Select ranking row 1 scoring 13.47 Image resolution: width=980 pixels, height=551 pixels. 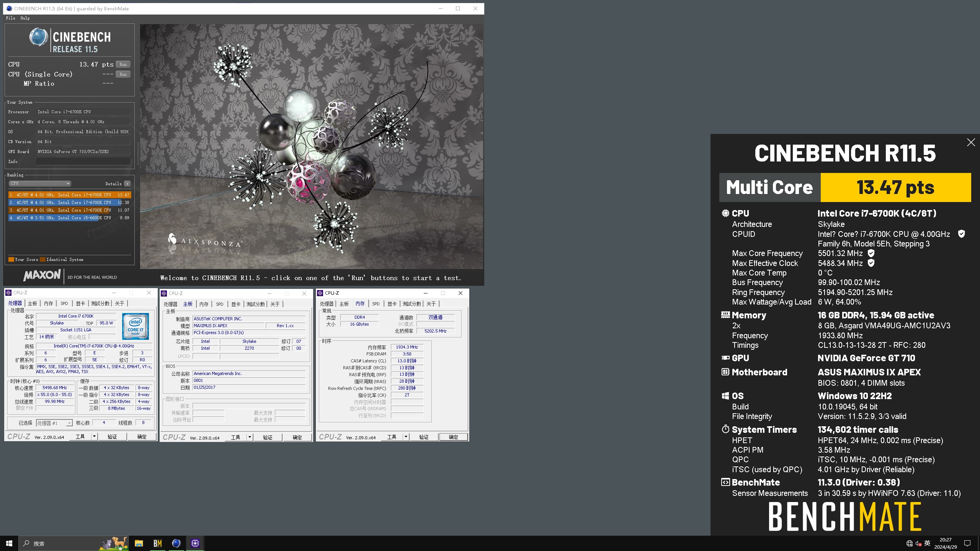pos(69,195)
